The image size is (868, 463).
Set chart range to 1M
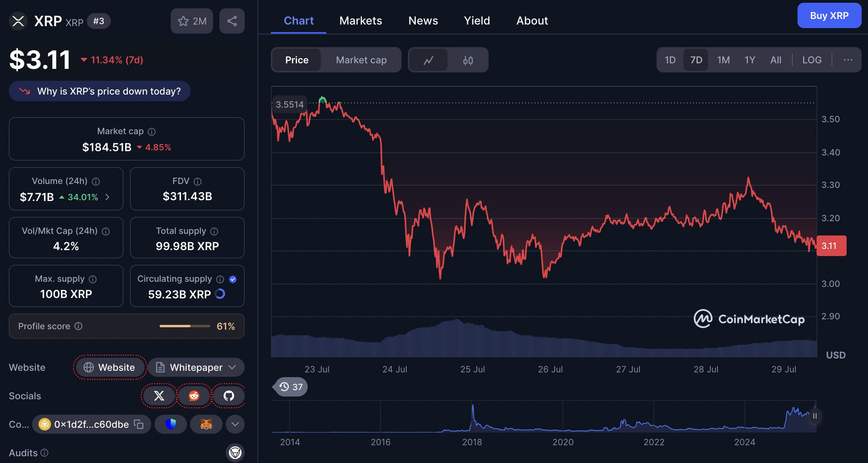click(x=723, y=60)
